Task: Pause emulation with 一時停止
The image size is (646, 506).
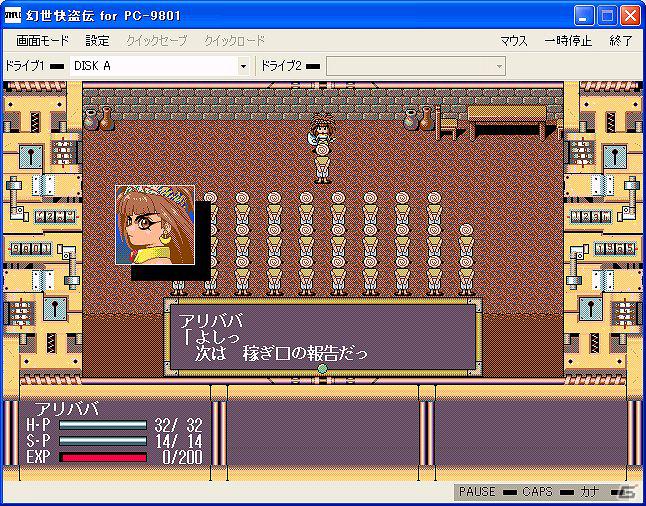Action: coord(568,41)
